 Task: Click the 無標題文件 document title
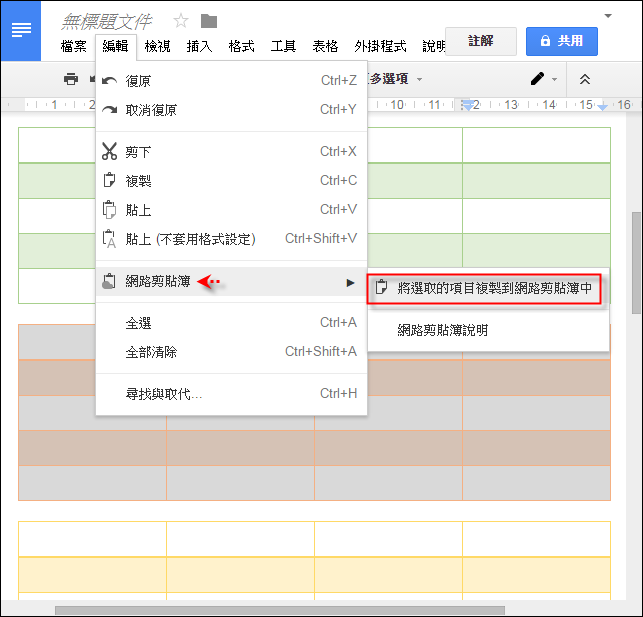107,22
